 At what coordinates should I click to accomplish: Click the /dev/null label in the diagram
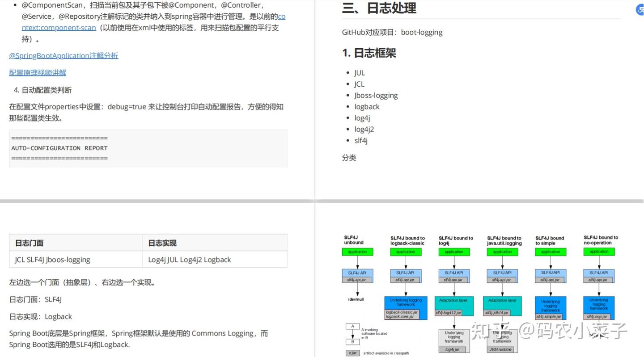click(356, 299)
